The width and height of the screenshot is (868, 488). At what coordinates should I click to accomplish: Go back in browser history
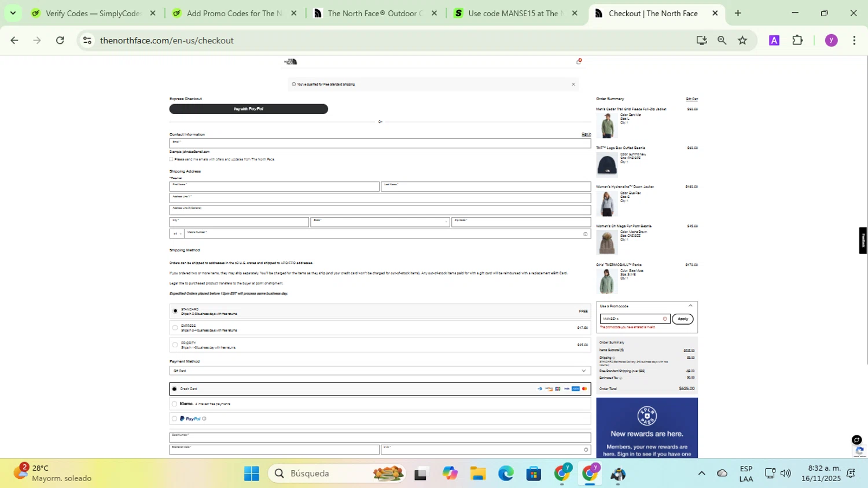14,41
